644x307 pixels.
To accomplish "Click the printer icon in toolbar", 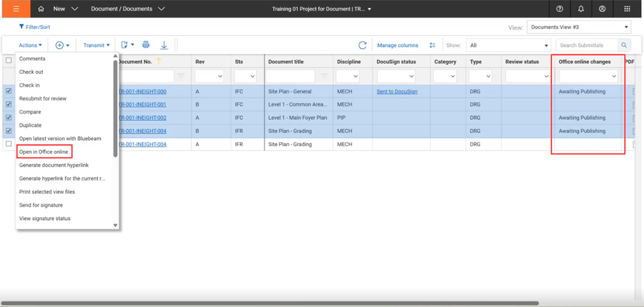I will coord(146,45).
